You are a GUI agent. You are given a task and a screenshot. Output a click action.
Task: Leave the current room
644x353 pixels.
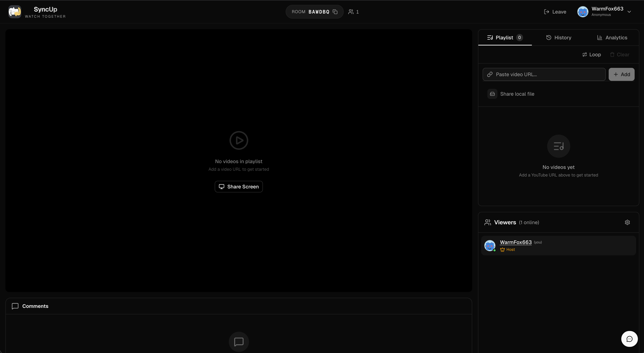point(555,12)
